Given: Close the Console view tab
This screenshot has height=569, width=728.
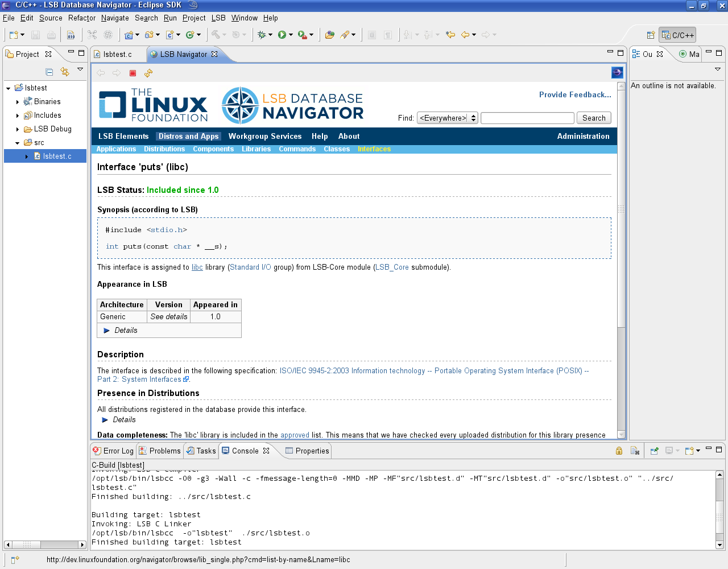Looking at the screenshot, I should [266, 451].
